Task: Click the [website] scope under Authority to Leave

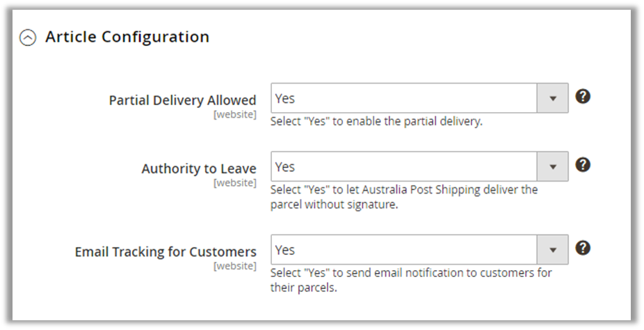Action: pos(234,182)
